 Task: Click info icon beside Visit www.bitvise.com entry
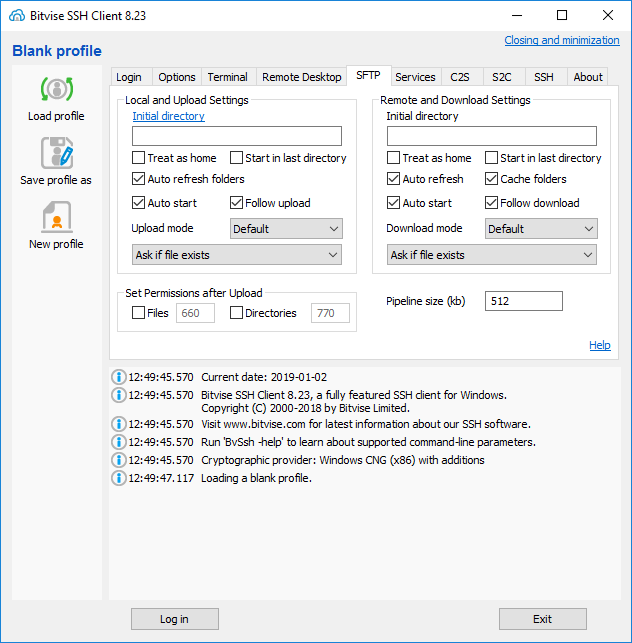tap(119, 424)
